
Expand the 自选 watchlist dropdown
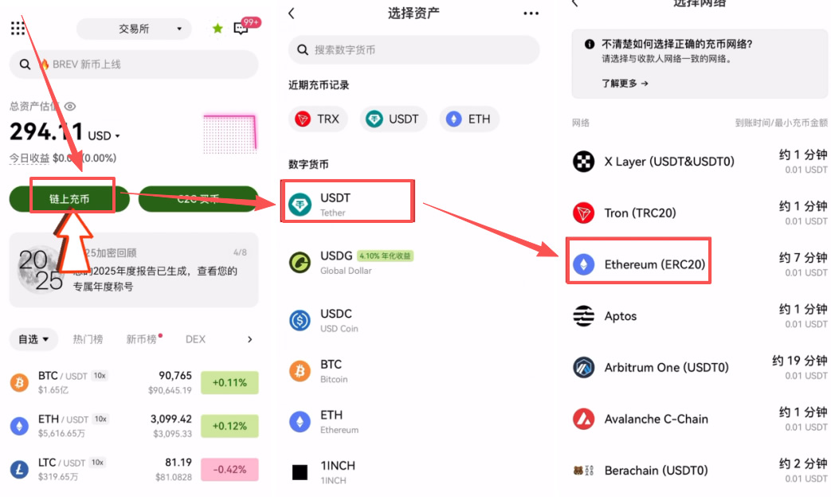click(x=33, y=339)
